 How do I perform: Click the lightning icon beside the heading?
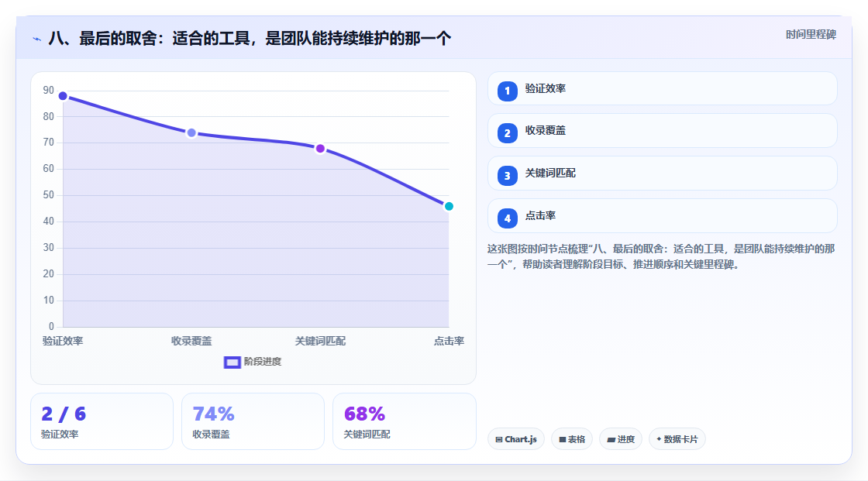37,40
